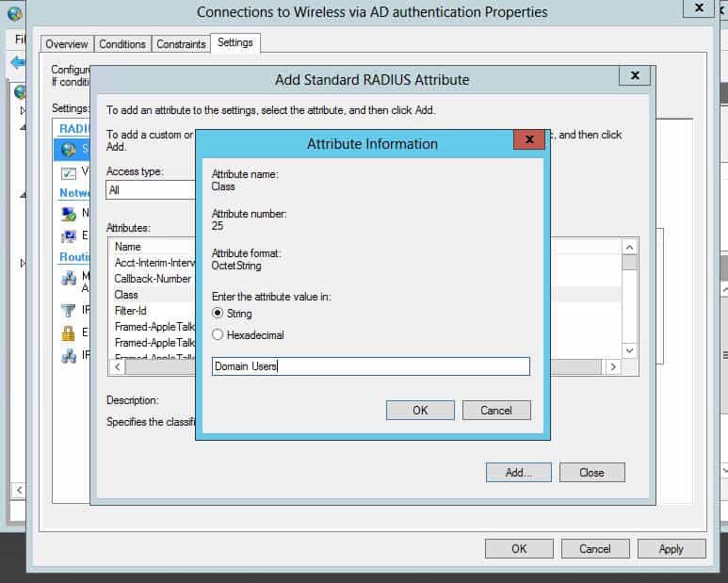The image size is (728, 583).
Task: Close the Attribute Information dialog
Action: click(529, 139)
